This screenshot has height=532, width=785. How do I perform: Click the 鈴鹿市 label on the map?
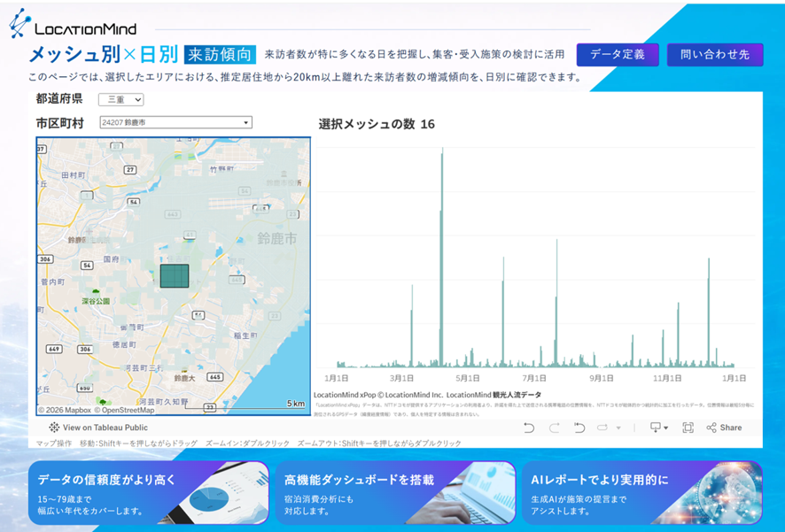click(x=276, y=238)
